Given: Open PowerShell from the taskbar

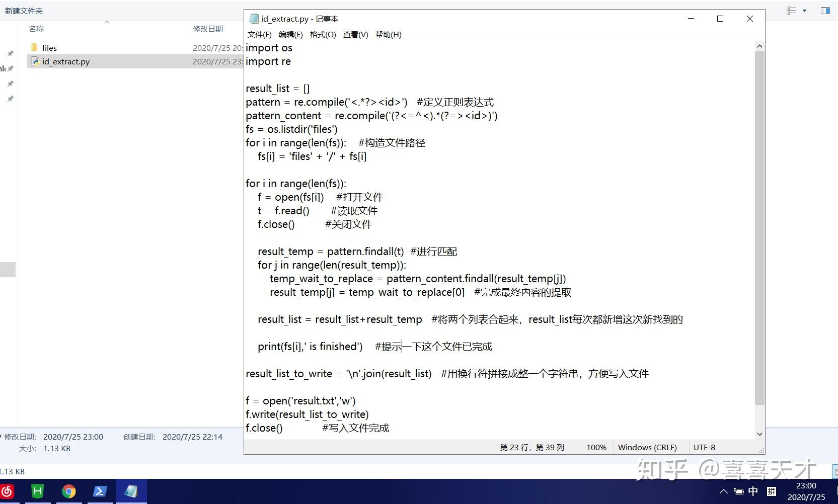Looking at the screenshot, I should tap(100, 491).
